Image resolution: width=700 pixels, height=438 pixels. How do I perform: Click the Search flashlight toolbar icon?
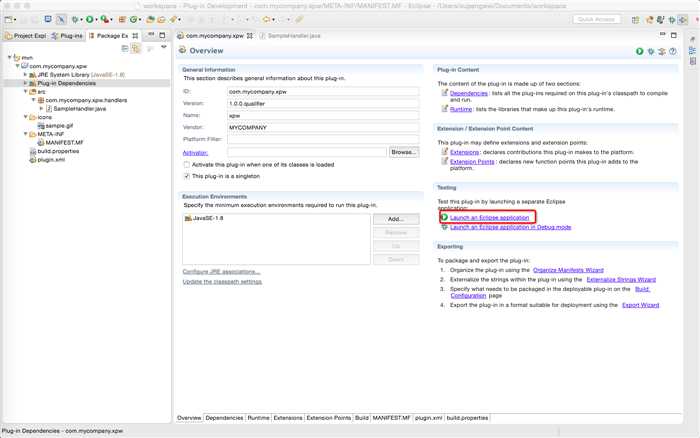(173, 20)
